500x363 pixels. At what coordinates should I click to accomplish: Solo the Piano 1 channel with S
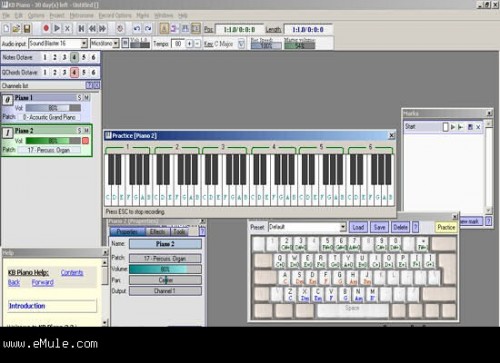tap(79, 97)
